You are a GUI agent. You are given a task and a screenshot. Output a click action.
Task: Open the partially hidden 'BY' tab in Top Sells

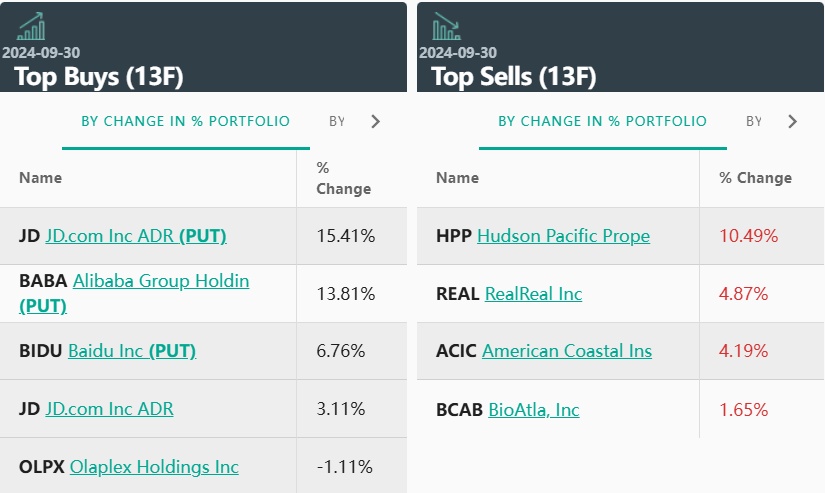point(754,122)
